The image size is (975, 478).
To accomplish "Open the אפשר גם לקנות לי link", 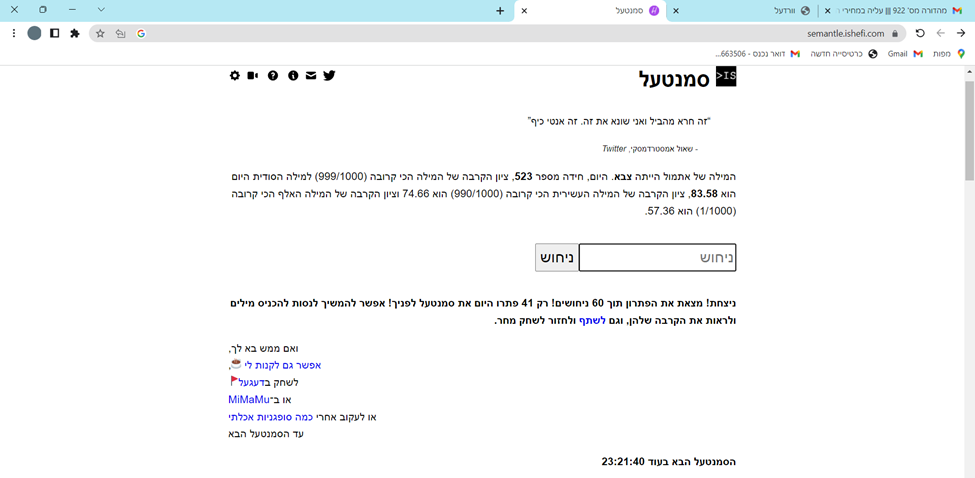I will point(281,365).
